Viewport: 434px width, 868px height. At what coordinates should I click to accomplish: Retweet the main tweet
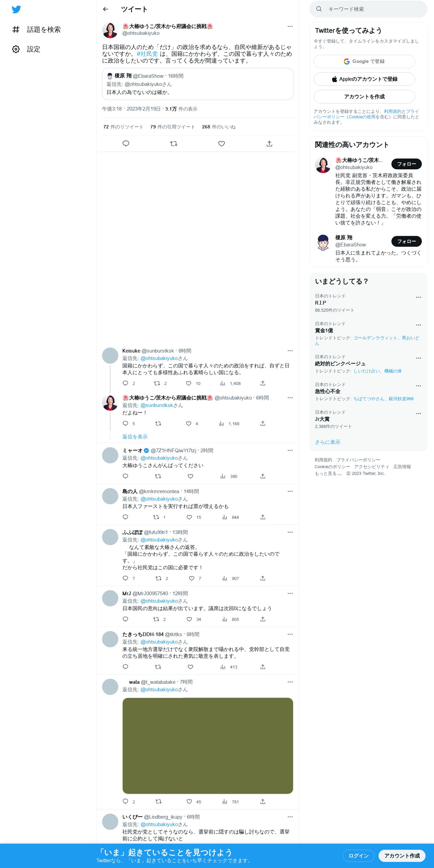(174, 144)
